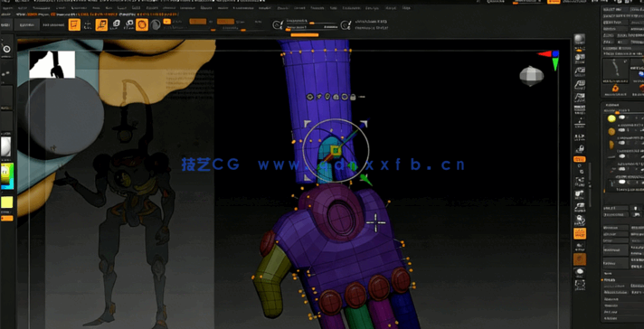Click the black-white silhouette thumbnail view
The width and height of the screenshot is (644, 329).
52,64
